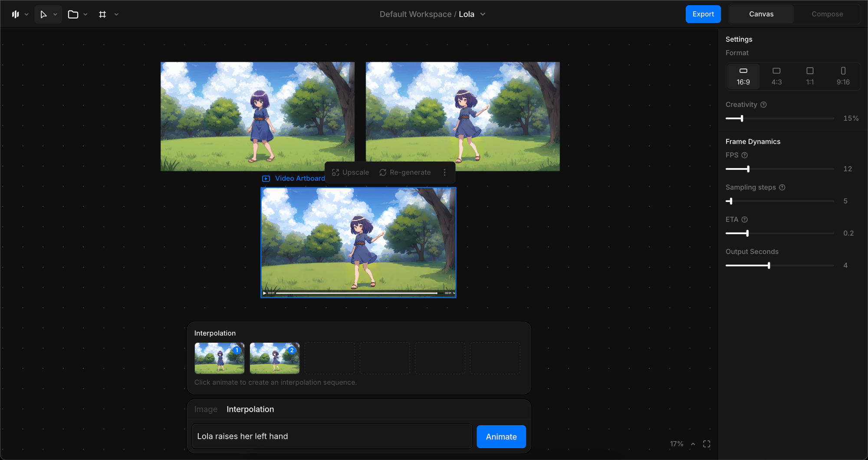Choose the 1:1 format option
The image size is (868, 460).
810,76
